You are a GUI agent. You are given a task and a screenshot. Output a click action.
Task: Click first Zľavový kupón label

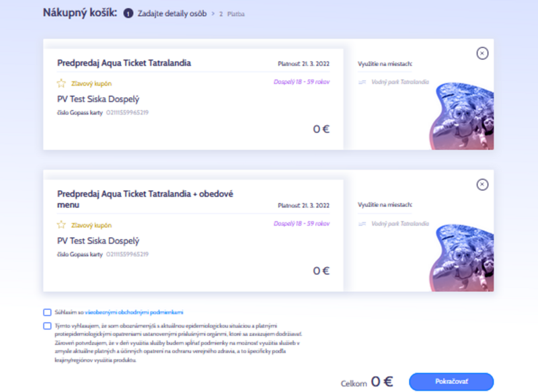point(91,83)
